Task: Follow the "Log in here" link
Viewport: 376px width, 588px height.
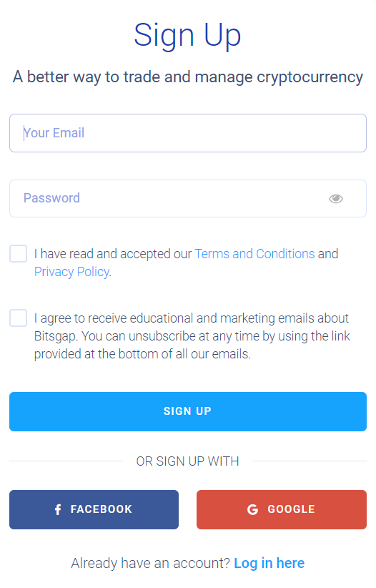Action: (x=269, y=563)
